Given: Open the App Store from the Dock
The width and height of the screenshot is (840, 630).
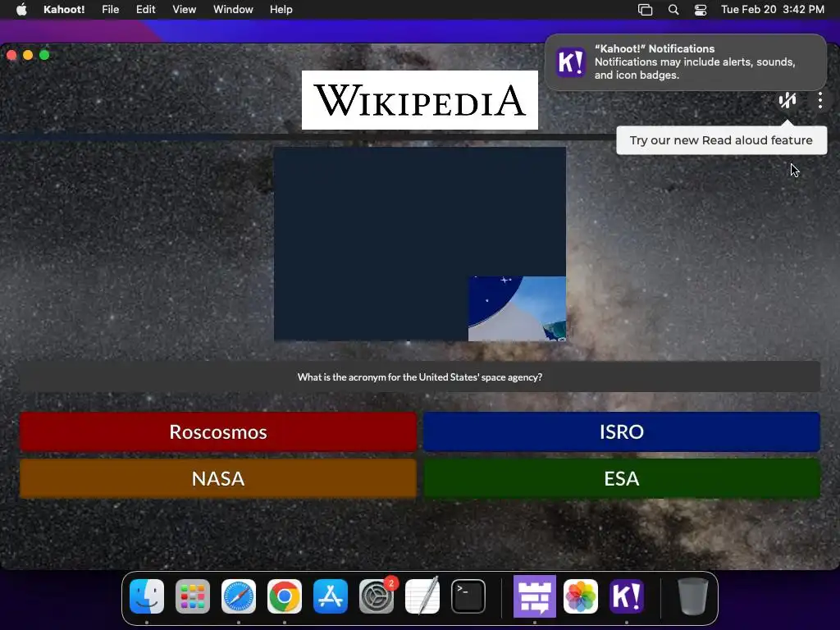Looking at the screenshot, I should (331, 596).
